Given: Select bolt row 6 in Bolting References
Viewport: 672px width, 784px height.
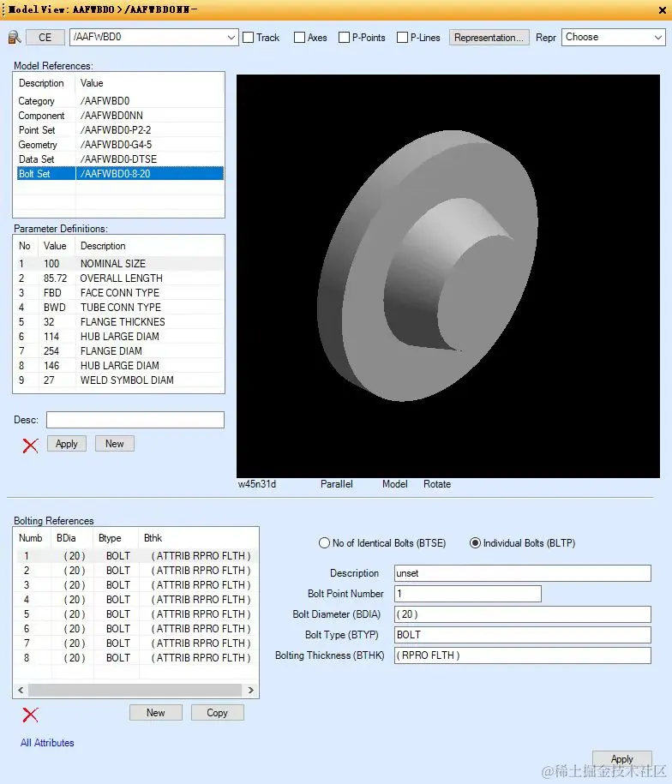Looking at the screenshot, I should pyautogui.click(x=137, y=629).
